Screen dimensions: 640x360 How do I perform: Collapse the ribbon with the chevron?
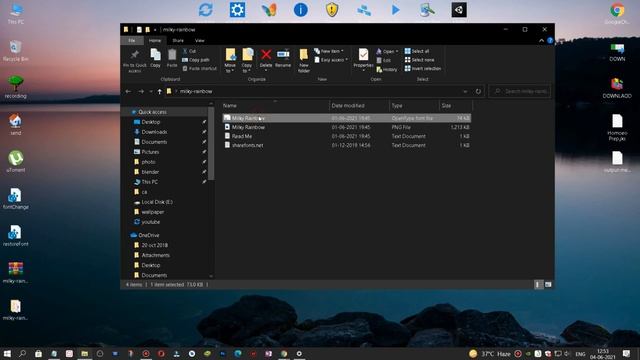[541, 40]
